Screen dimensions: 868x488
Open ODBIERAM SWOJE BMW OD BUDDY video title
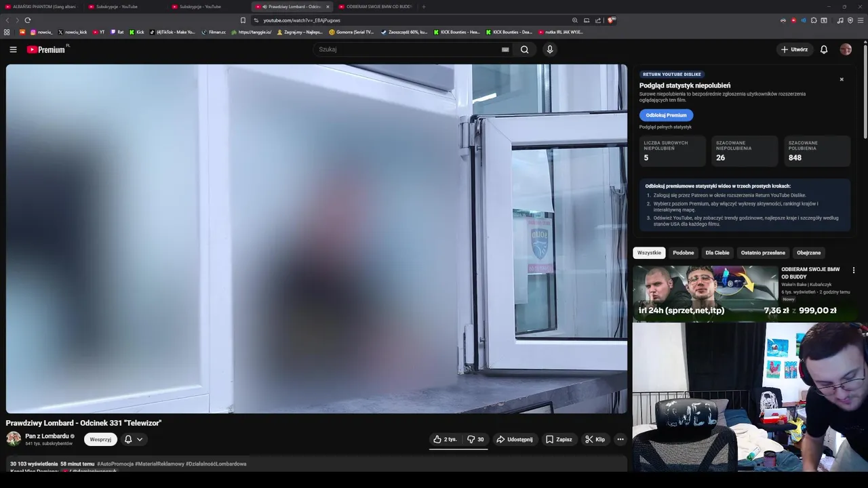[810, 272]
